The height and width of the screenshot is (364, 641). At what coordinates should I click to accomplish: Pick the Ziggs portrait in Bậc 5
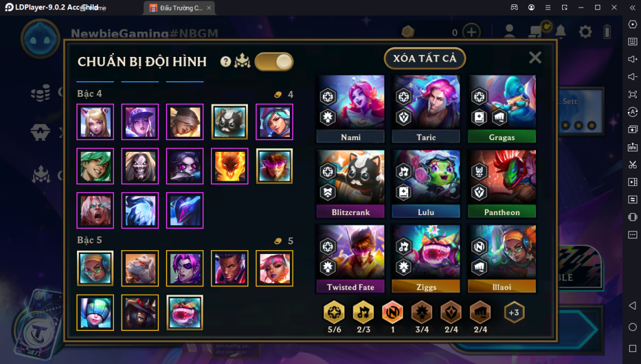pyautogui.click(x=185, y=313)
